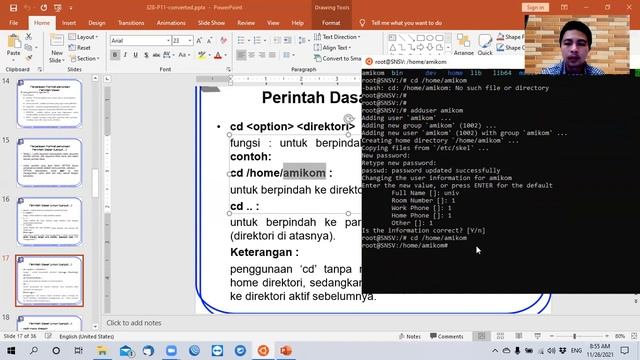Switch to the Design ribbon tab
This screenshot has height=360, width=640.
(x=97, y=23)
